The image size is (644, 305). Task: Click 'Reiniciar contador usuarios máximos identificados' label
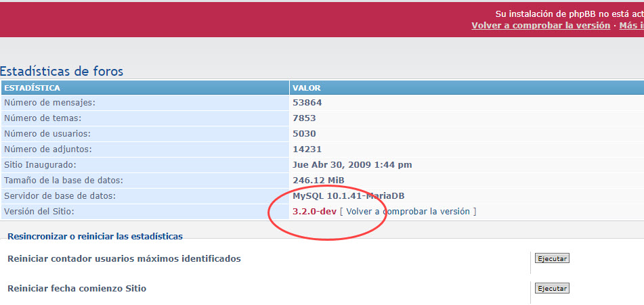click(124, 258)
